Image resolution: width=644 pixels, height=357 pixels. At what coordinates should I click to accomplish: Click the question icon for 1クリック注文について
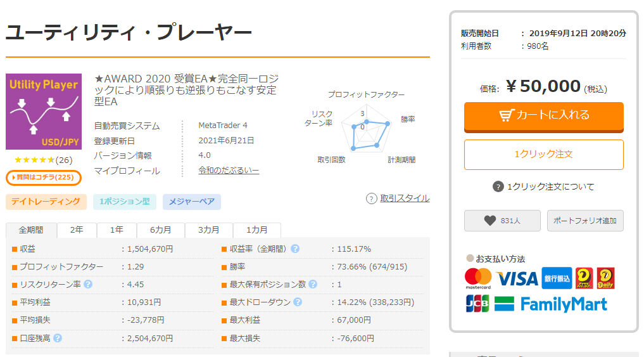coord(498,186)
